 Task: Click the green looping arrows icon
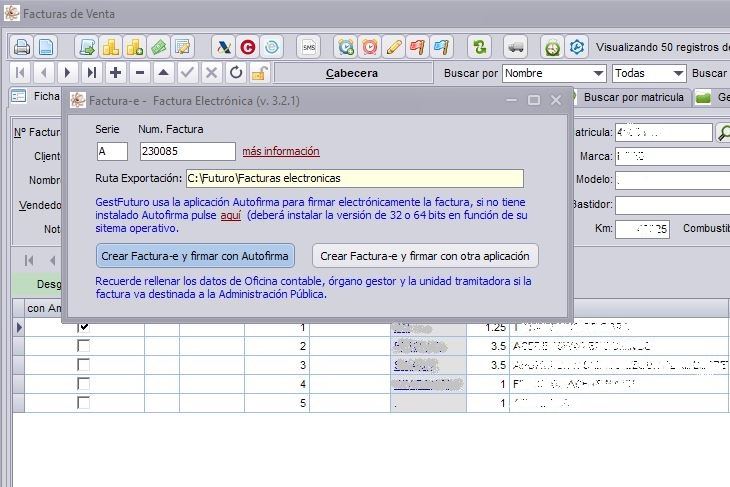coord(480,47)
